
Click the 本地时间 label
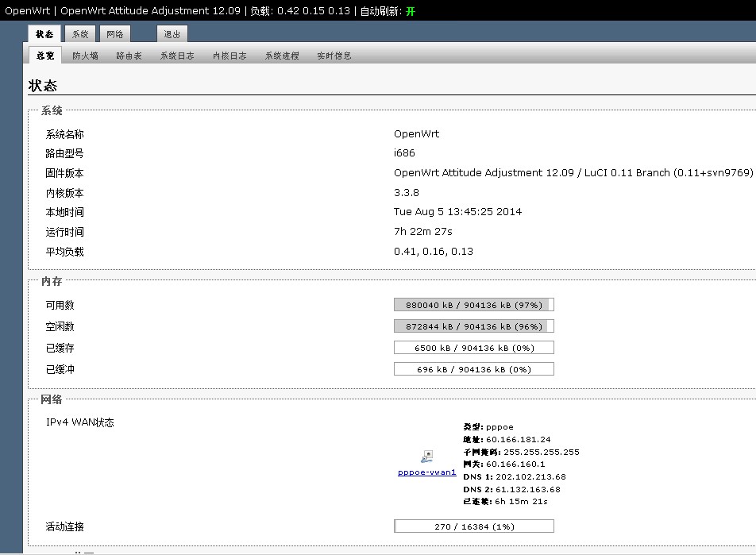(64, 212)
